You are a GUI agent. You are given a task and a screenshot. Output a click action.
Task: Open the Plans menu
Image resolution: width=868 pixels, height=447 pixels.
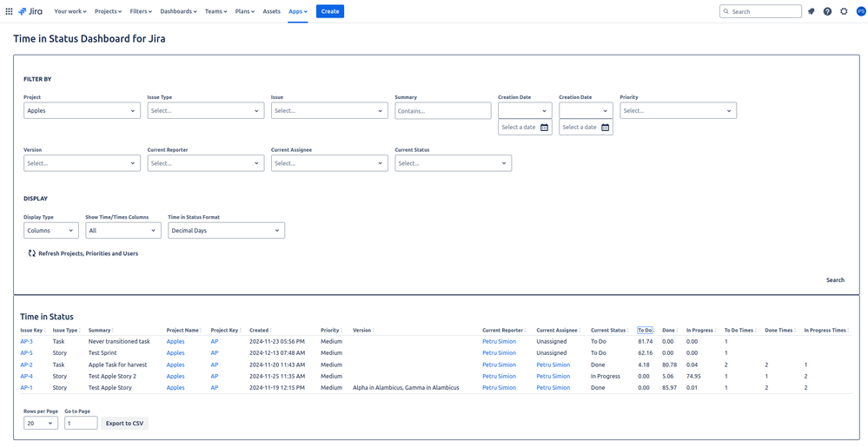point(245,11)
